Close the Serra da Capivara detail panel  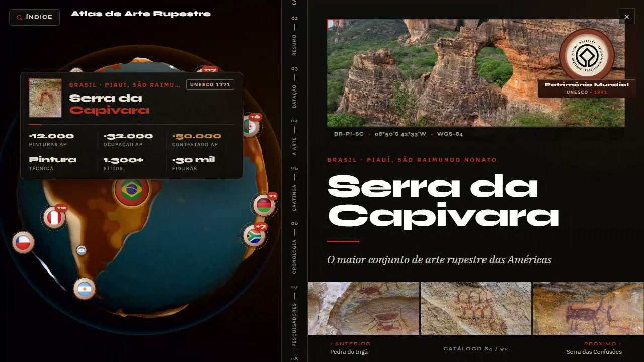[x=627, y=17]
